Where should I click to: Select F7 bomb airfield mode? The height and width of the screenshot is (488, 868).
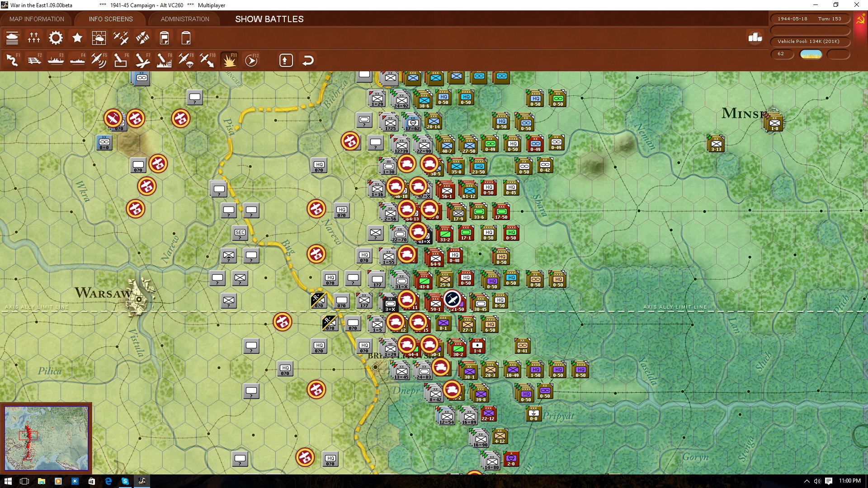[x=142, y=60]
